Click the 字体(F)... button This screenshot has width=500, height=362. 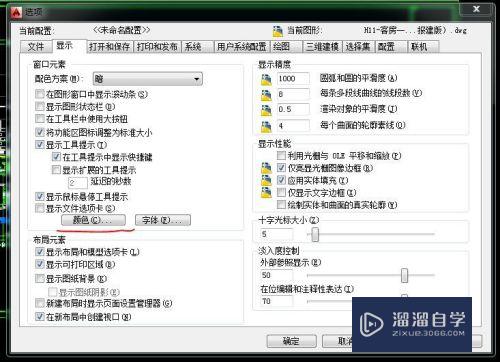coord(163,220)
